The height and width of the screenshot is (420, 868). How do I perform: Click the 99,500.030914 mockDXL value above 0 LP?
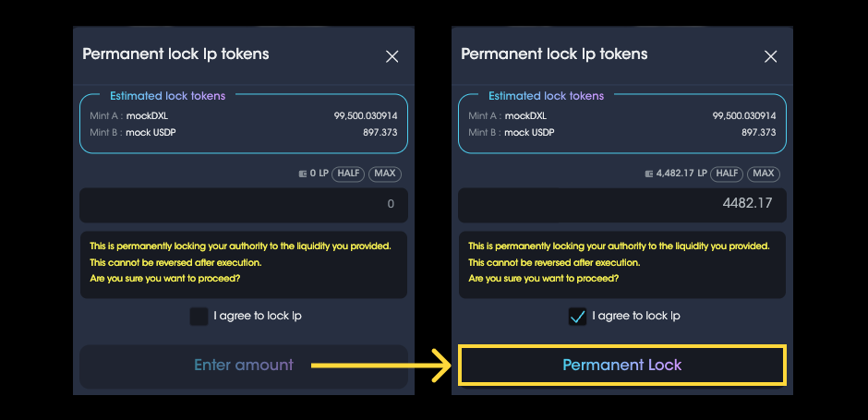click(x=366, y=116)
